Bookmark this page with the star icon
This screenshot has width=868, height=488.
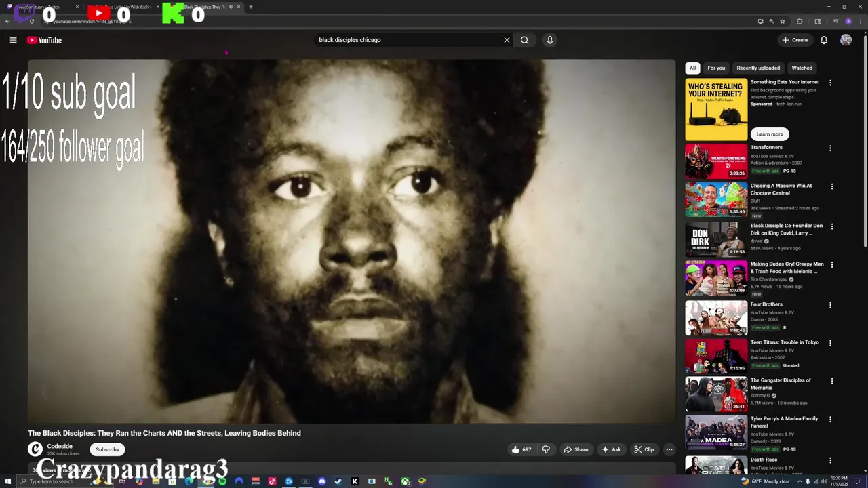(782, 21)
